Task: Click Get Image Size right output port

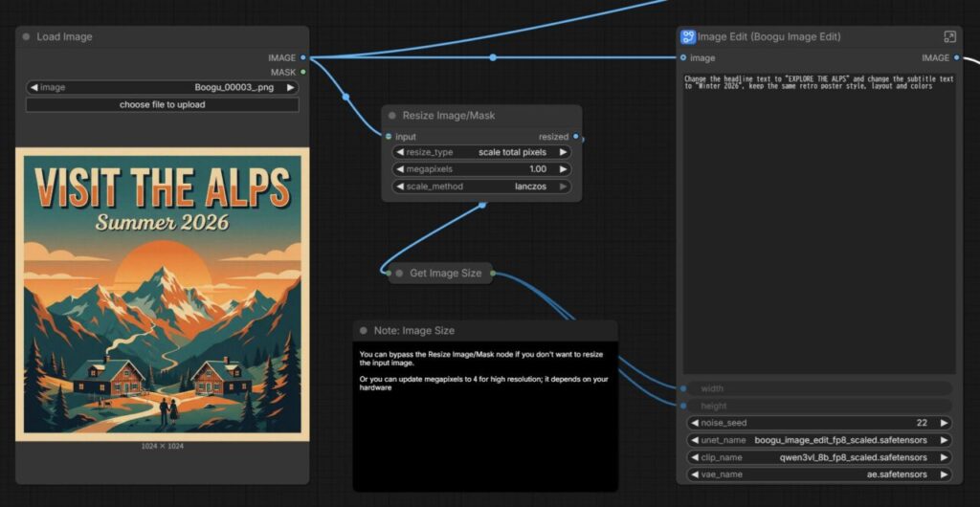Action: (493, 274)
